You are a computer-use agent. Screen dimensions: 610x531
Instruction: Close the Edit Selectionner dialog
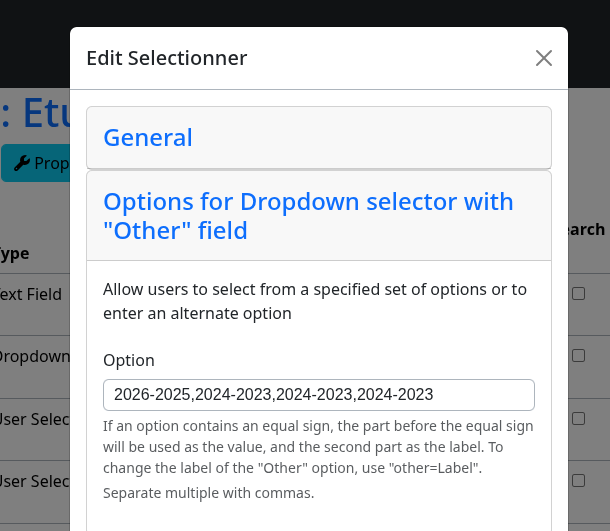click(543, 58)
